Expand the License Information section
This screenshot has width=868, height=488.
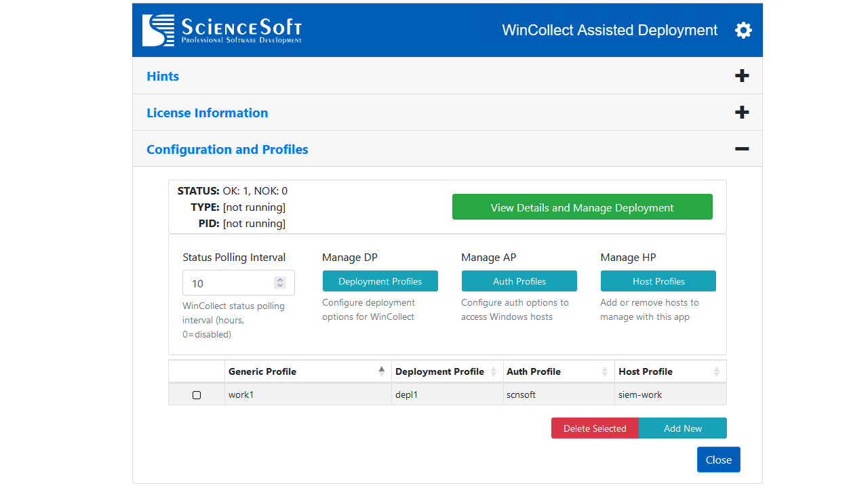(742, 112)
